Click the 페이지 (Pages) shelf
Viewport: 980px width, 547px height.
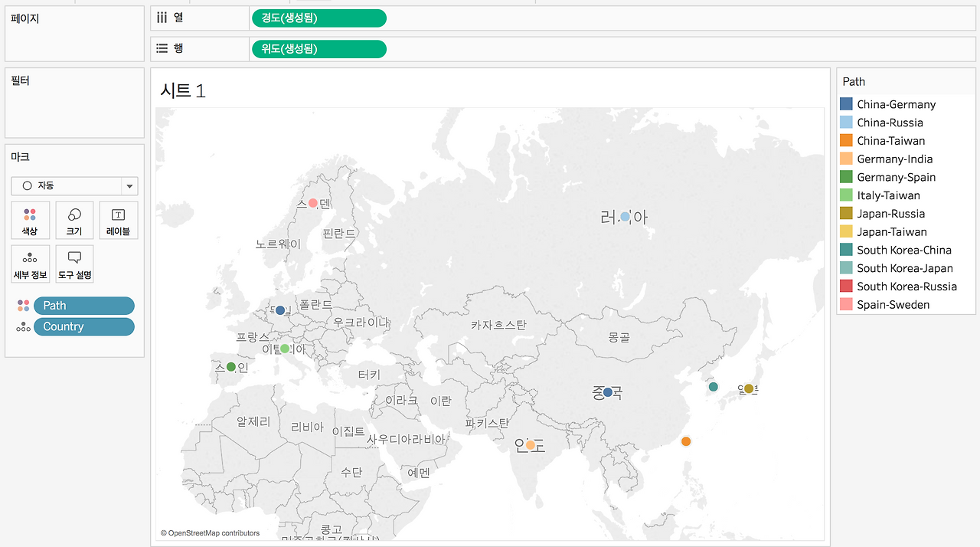point(74,34)
